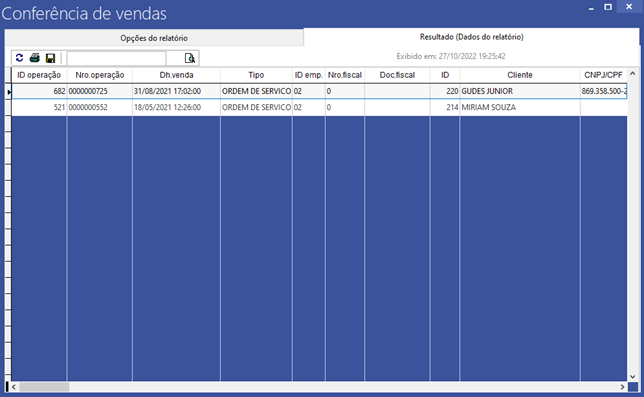
Task: Click operation number 0000000552 cell
Action: point(99,108)
